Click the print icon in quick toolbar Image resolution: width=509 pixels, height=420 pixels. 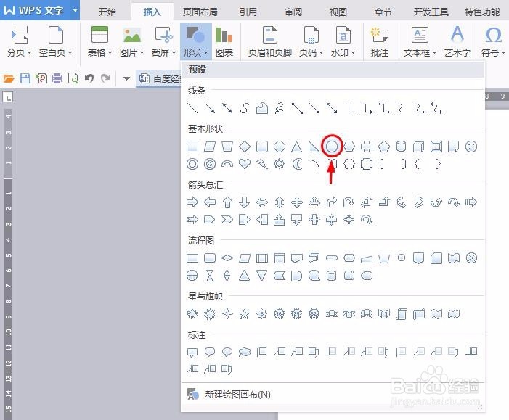(57, 78)
